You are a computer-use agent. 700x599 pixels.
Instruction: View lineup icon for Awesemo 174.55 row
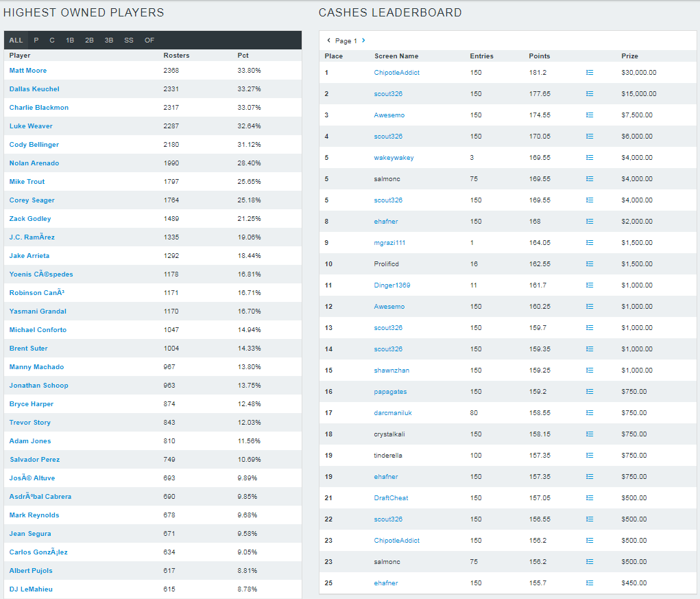pos(590,115)
